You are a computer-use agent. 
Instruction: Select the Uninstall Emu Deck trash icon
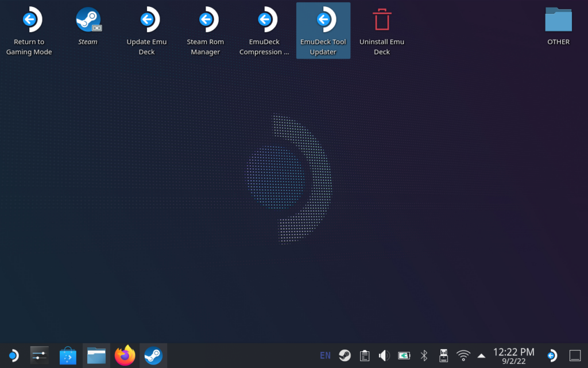tap(382, 31)
